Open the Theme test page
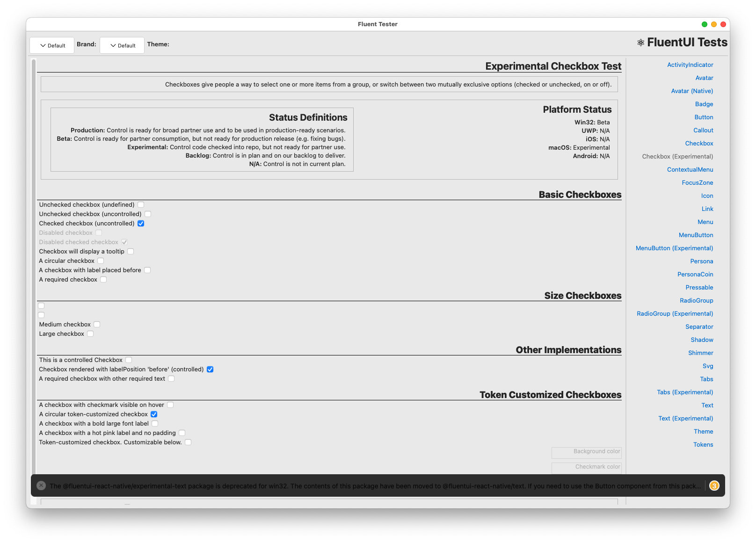The height and width of the screenshot is (543, 756). click(704, 431)
